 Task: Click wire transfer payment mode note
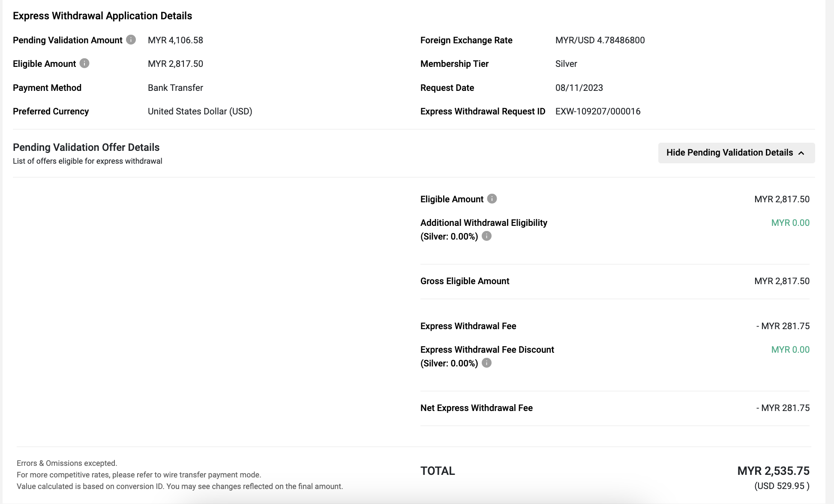139,475
